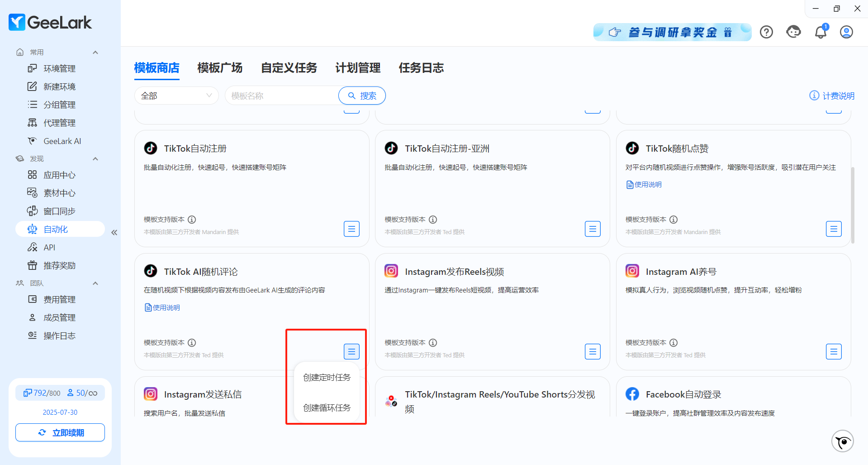Click the floating eye assistant icon
The width and height of the screenshot is (868, 465).
point(842,441)
